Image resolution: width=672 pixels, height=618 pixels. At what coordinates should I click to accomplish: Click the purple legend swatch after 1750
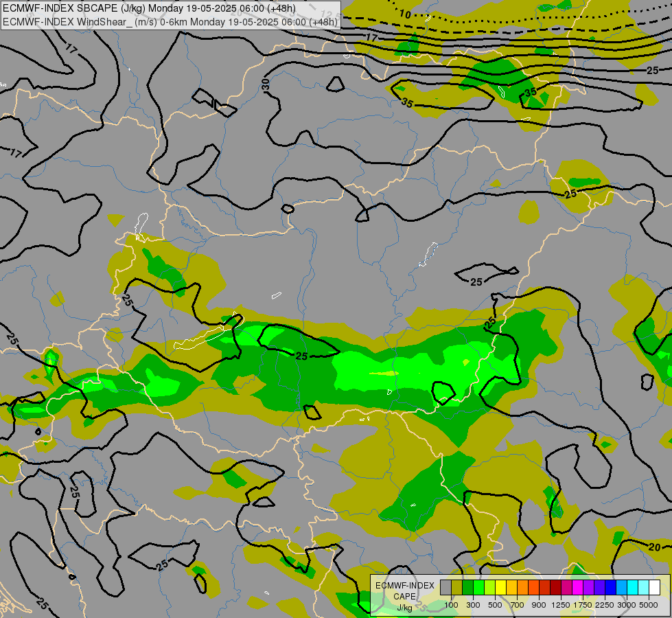(588, 588)
